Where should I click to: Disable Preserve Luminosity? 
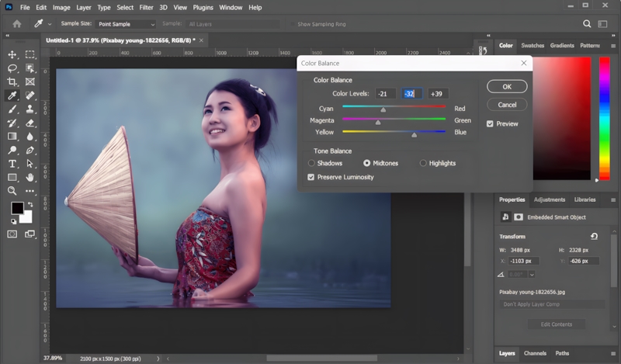coord(311,177)
